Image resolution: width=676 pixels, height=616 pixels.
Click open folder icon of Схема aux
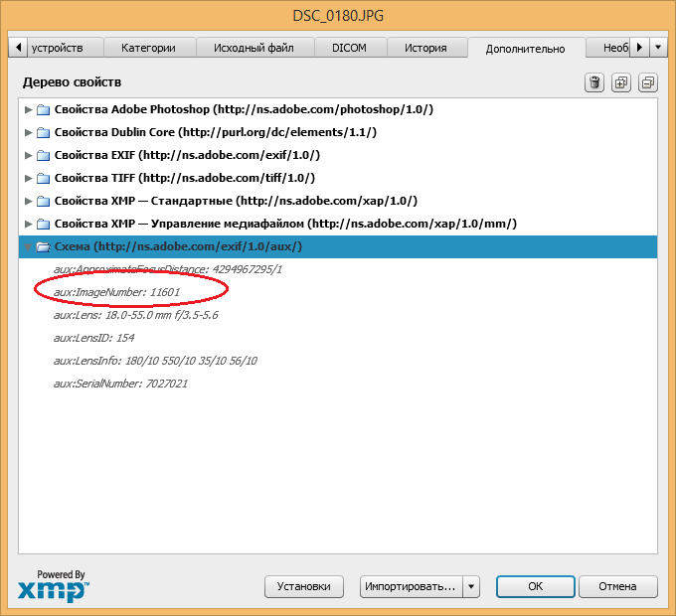(x=43, y=246)
